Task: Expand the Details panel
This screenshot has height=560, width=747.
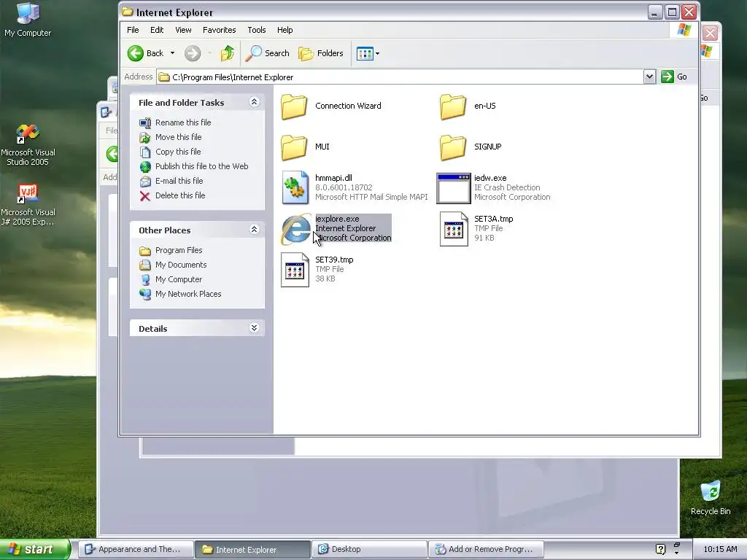Action: (x=254, y=327)
